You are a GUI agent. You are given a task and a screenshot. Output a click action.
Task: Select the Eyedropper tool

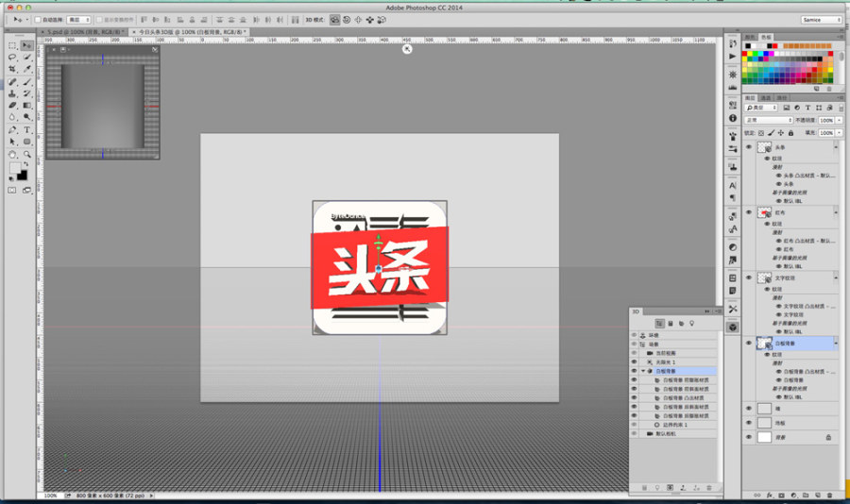point(26,69)
